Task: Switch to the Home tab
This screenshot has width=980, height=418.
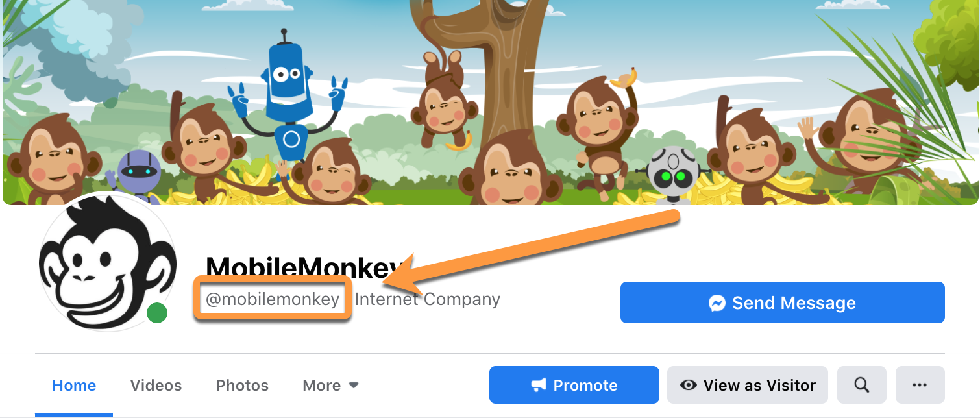Action: point(74,386)
